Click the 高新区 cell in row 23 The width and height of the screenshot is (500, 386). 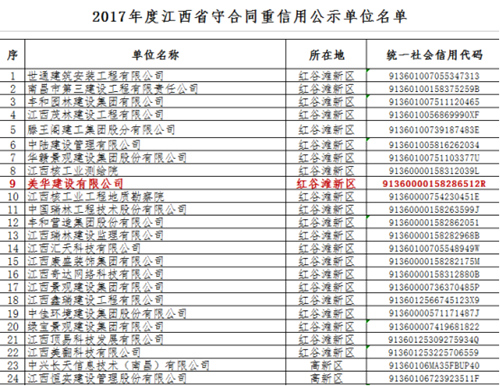(x=326, y=366)
